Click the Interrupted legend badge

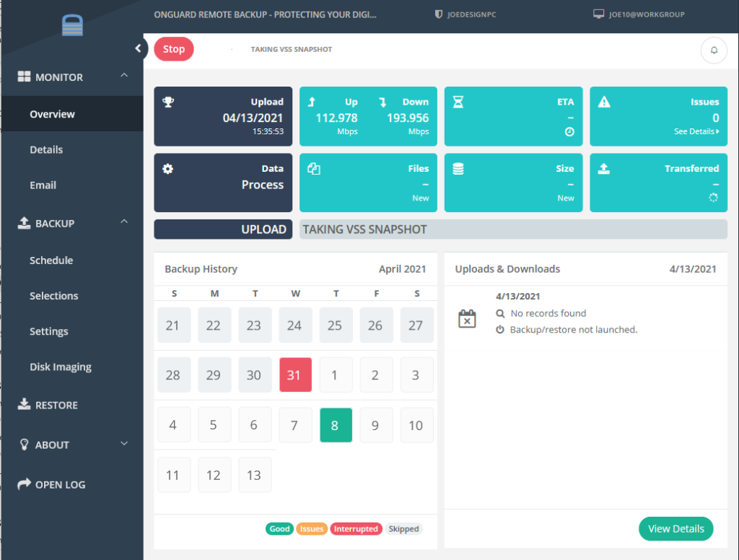(356, 529)
